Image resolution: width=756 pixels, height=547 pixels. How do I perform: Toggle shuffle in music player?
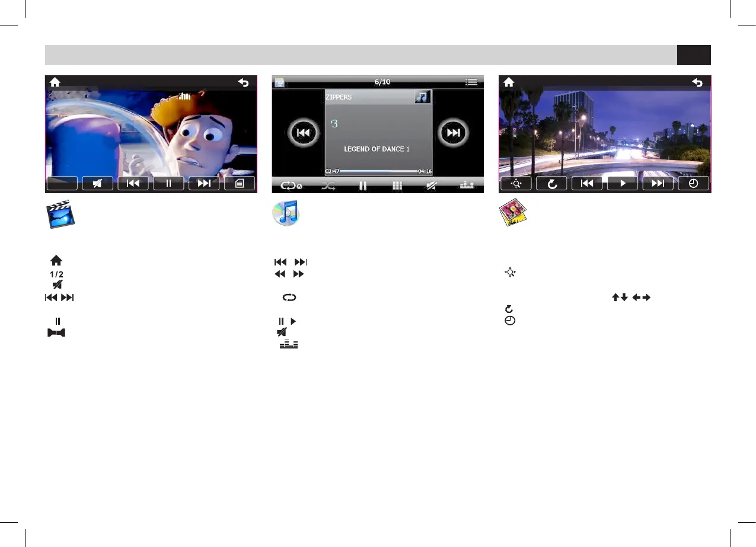(328, 185)
